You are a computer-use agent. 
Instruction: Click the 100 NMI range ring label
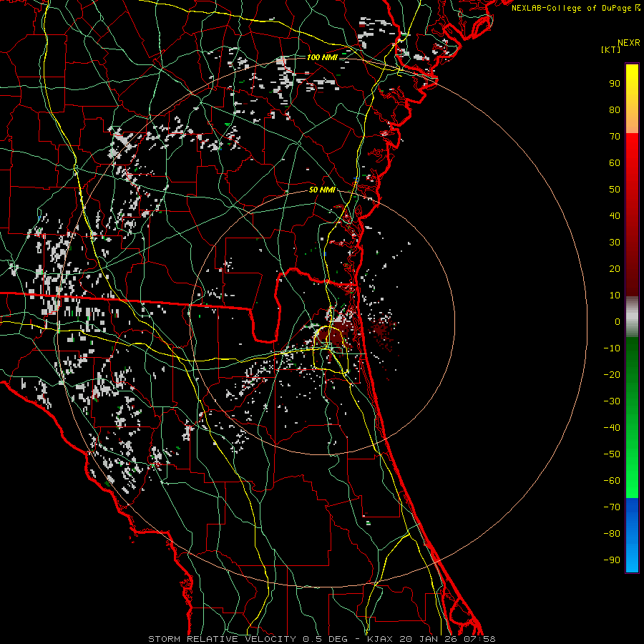[x=322, y=57]
